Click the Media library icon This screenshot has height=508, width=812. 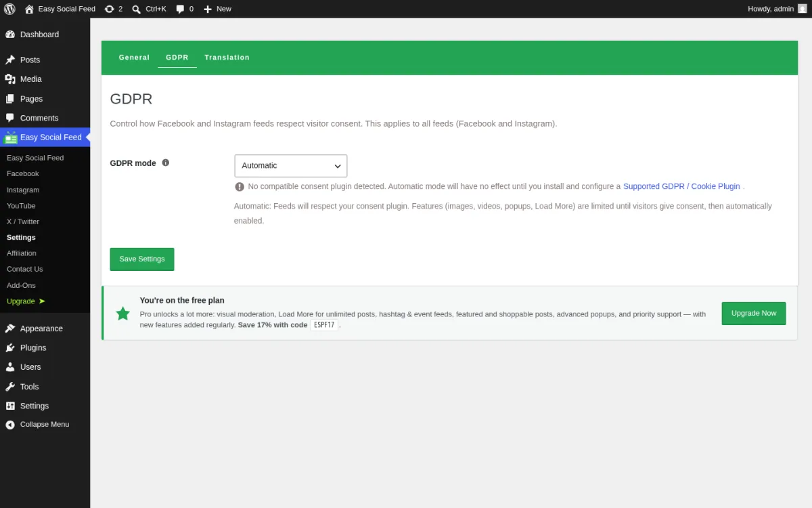pos(10,79)
